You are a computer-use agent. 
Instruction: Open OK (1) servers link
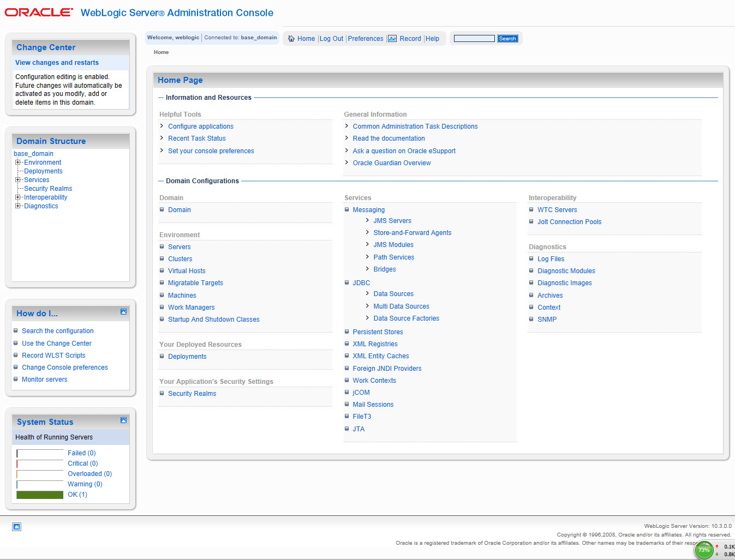[x=77, y=495]
